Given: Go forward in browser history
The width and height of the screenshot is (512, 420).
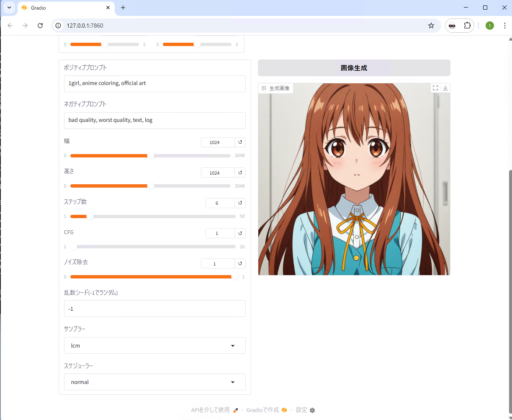Looking at the screenshot, I should (x=25, y=26).
